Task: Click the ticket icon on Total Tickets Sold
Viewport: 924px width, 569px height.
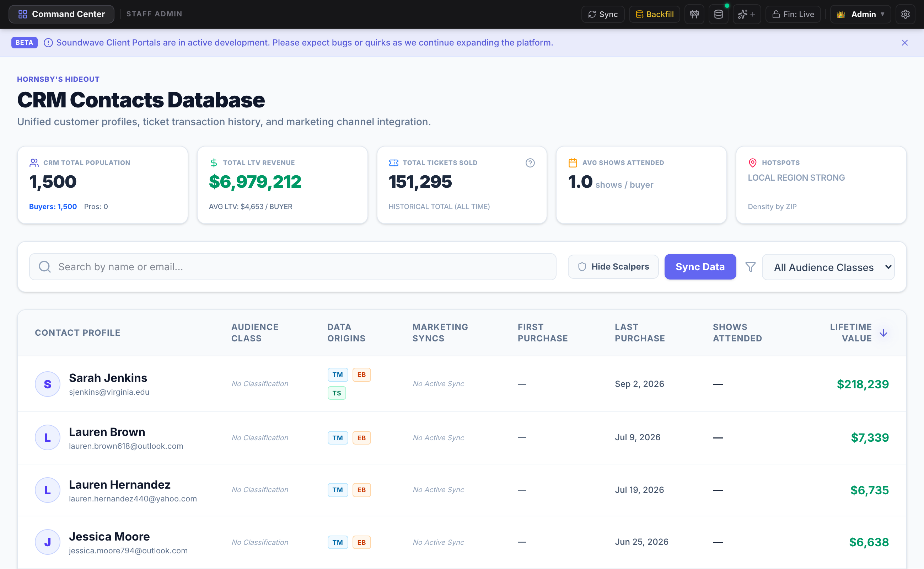Action: pyautogui.click(x=393, y=163)
